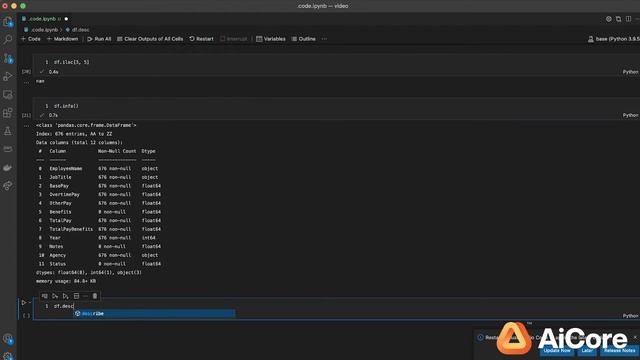The image size is (640, 360).
Task: Open the Docker view in activity bar
Action: pos(8,167)
